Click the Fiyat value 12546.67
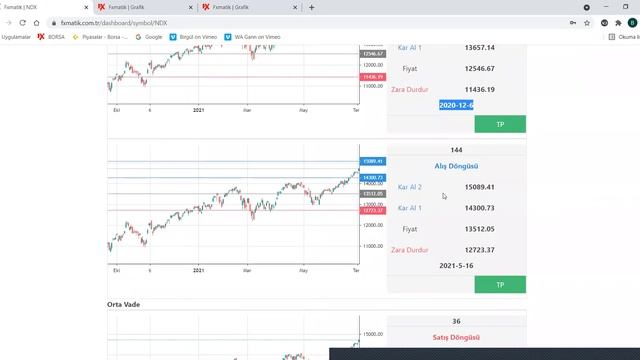Viewport: 640px width, 360px height. (480, 69)
